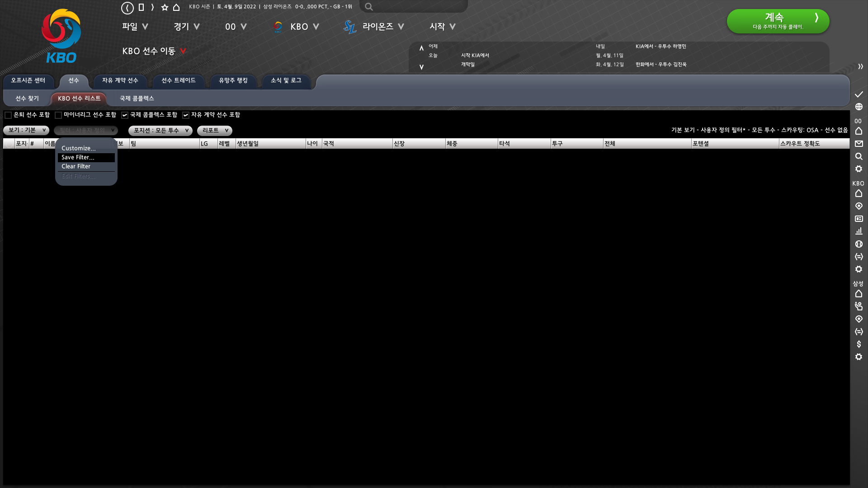
Task: Toggle 마이너리그 선수 포함 checkbox
Action: [x=58, y=115]
